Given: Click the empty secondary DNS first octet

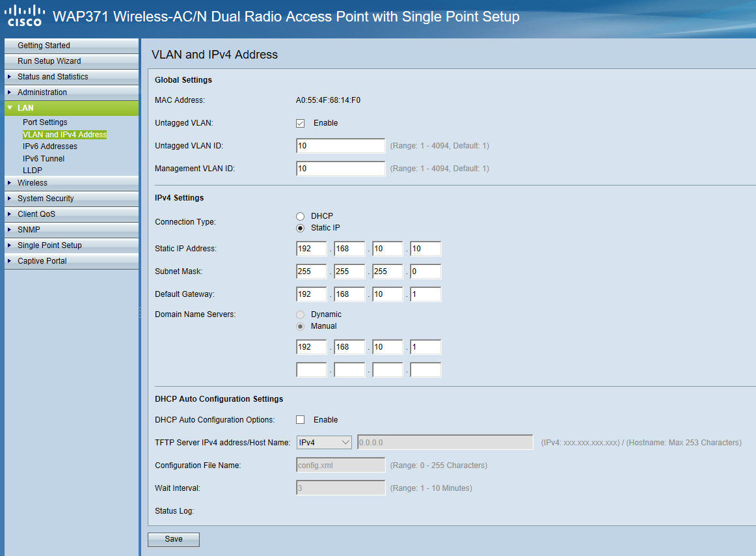Looking at the screenshot, I should pyautogui.click(x=312, y=370).
